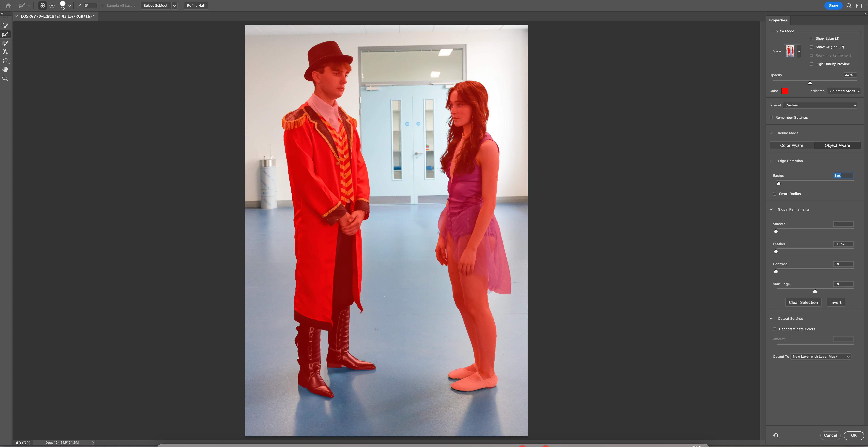Select the Object Selection tool
Viewport: 868px width, 447px height.
coord(5,52)
